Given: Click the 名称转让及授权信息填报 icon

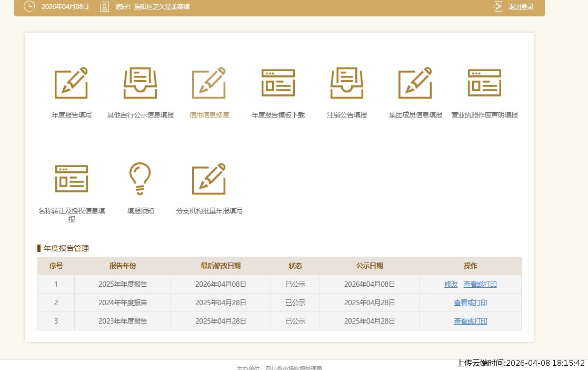Looking at the screenshot, I should (x=72, y=179).
